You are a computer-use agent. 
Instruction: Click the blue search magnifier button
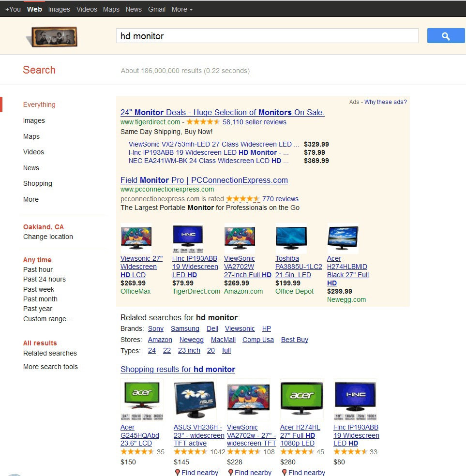(446, 36)
